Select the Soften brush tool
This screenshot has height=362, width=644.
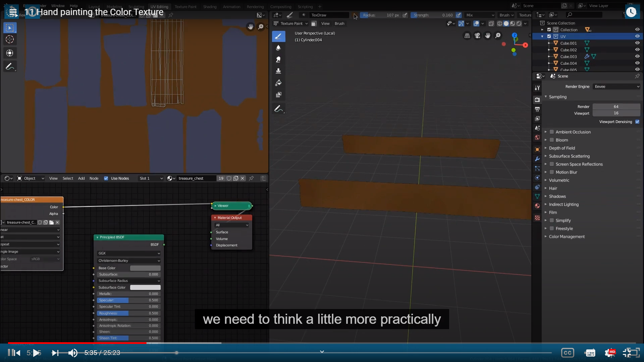(x=278, y=48)
